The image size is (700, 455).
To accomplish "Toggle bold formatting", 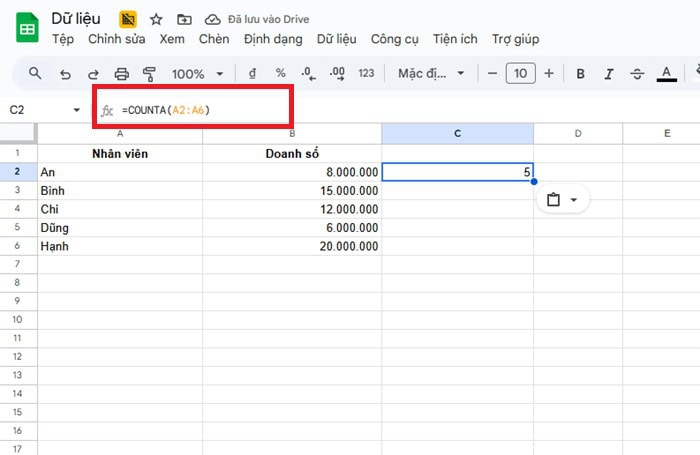I will pyautogui.click(x=580, y=74).
